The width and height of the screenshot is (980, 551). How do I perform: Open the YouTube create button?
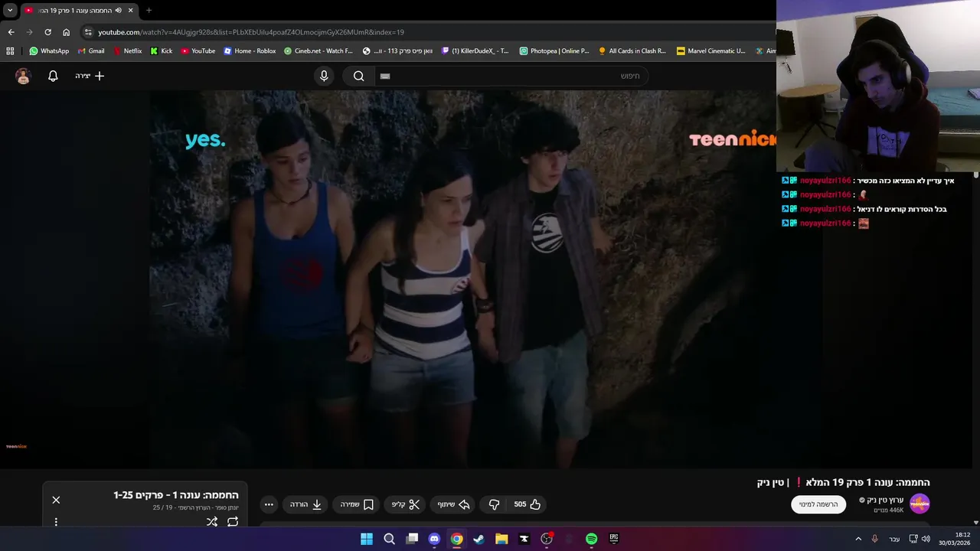(x=90, y=76)
